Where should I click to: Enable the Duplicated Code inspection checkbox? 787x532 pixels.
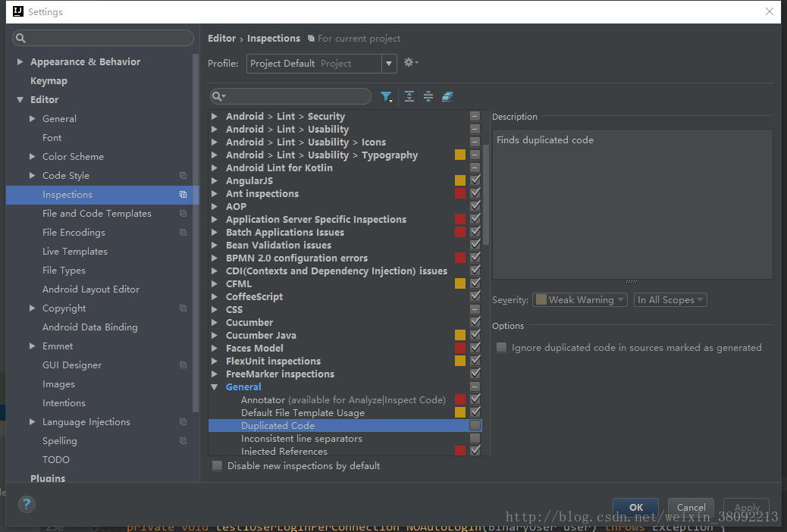point(475,426)
